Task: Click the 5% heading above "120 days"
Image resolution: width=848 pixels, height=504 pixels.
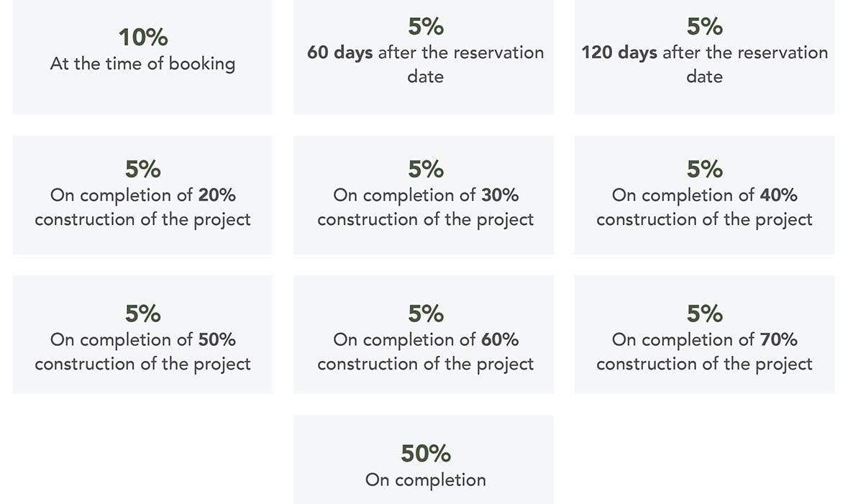Action: click(704, 27)
